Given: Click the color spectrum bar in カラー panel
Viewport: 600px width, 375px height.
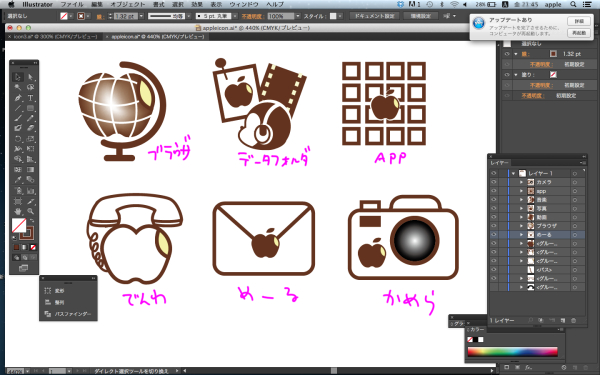Looking at the screenshot, I should point(512,352).
